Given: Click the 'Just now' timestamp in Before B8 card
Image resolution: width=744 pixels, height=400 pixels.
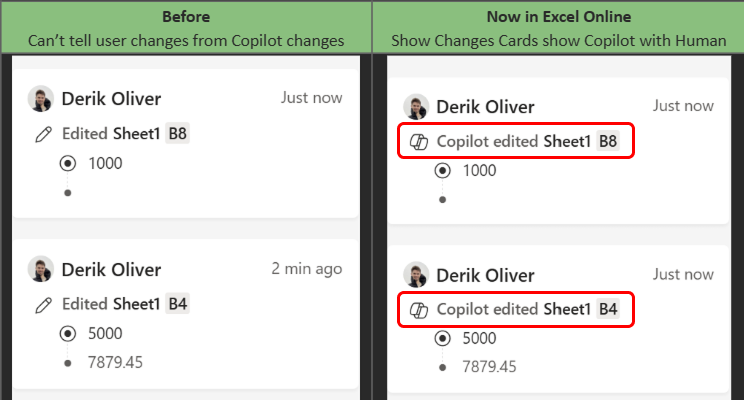Looking at the screenshot, I should click(x=311, y=98).
